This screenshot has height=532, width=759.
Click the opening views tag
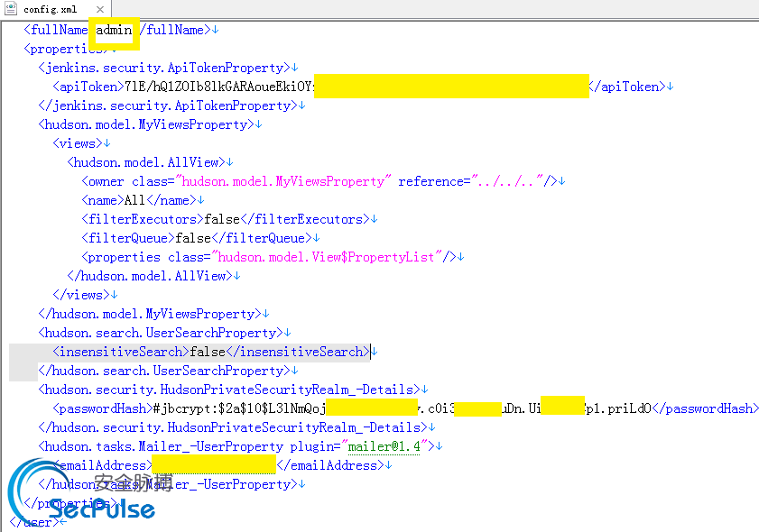78,143
